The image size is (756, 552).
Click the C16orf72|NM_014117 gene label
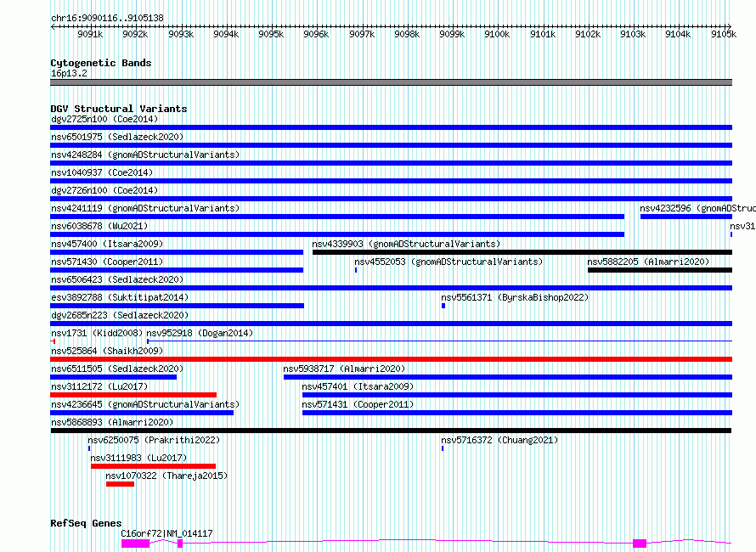point(166,533)
